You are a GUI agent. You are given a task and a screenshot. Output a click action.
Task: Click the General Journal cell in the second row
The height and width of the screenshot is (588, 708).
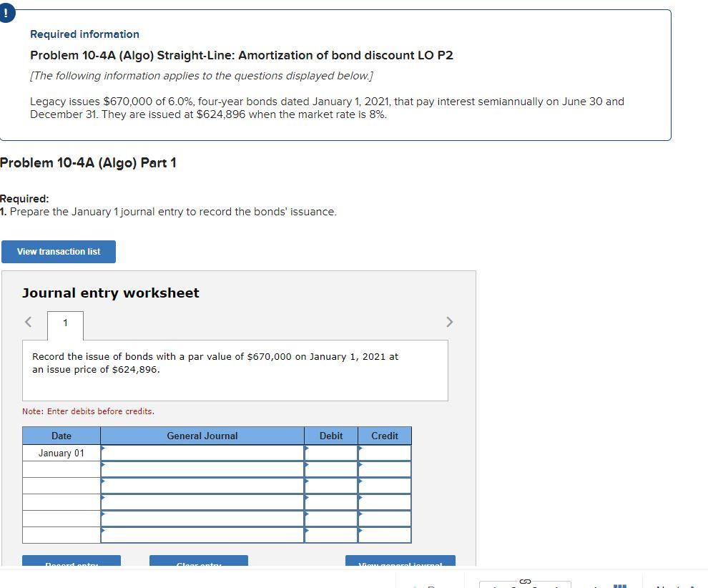point(202,469)
